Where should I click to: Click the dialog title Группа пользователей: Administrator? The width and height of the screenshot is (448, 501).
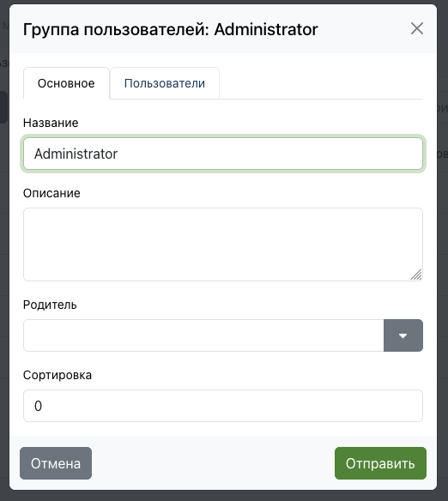click(170, 30)
